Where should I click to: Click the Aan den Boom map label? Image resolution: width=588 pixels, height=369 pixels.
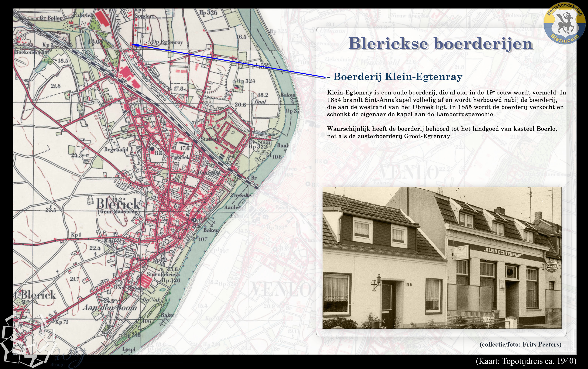(109, 307)
